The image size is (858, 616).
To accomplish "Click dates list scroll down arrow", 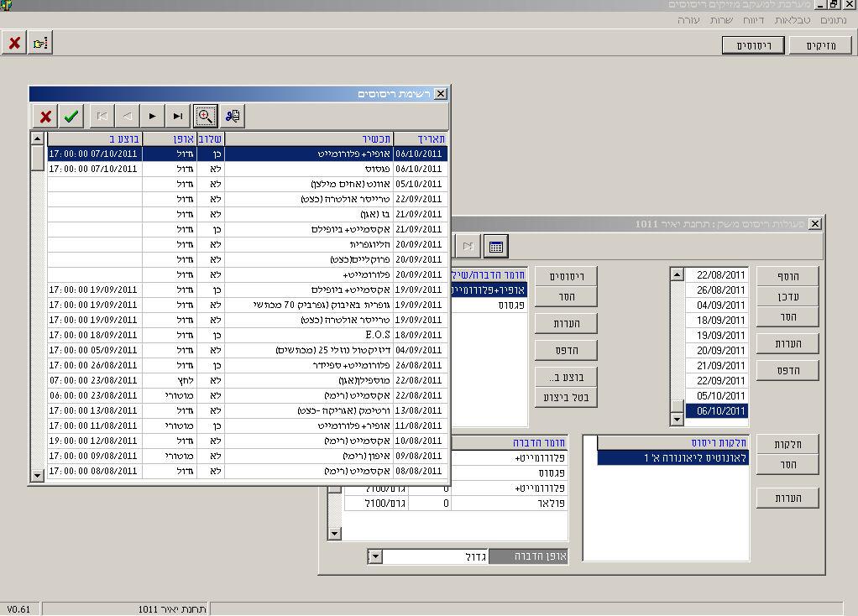I will tap(677, 419).
